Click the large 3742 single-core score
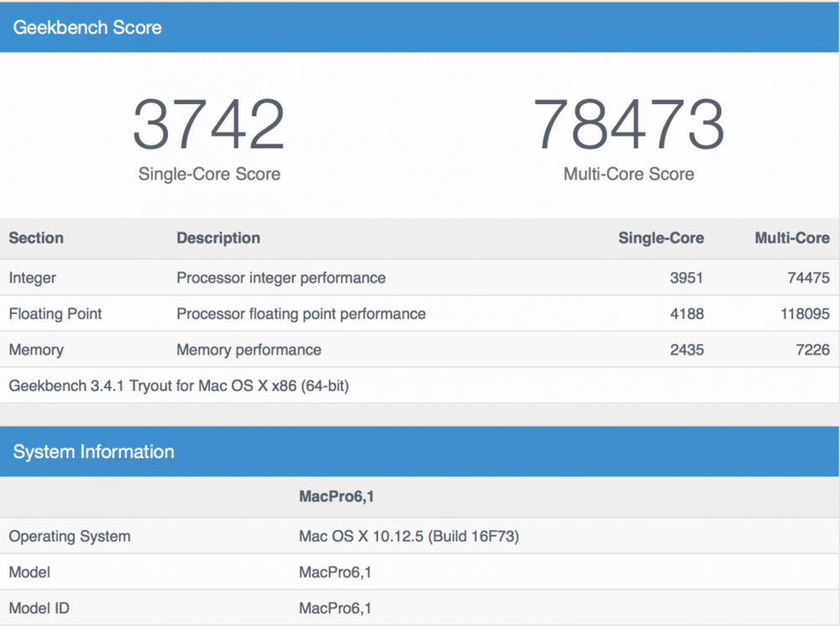 [209, 124]
